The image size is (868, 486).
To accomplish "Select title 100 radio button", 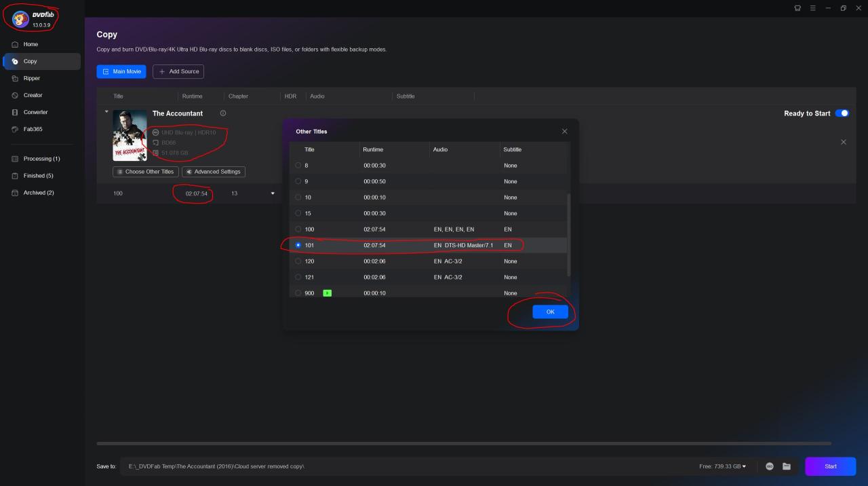I will tap(298, 229).
